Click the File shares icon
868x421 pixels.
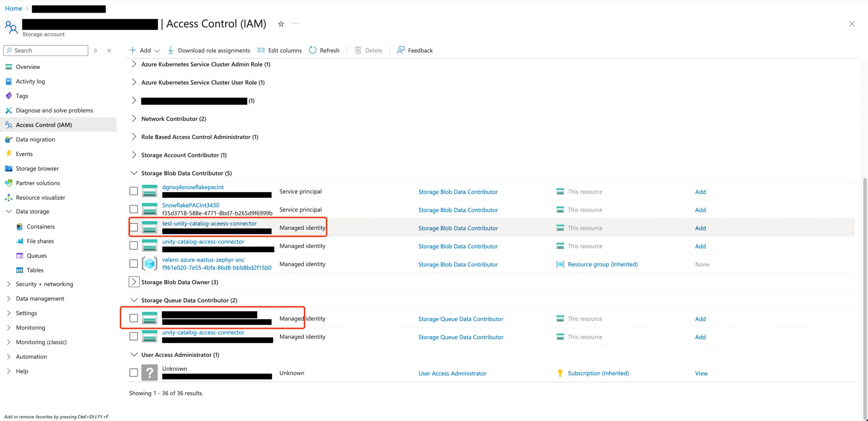tap(19, 241)
